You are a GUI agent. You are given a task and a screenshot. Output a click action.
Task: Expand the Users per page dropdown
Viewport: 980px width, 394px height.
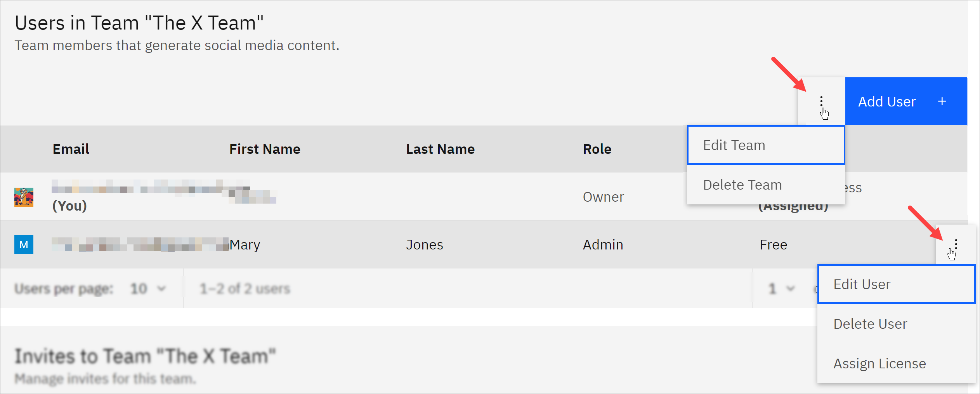click(x=147, y=289)
